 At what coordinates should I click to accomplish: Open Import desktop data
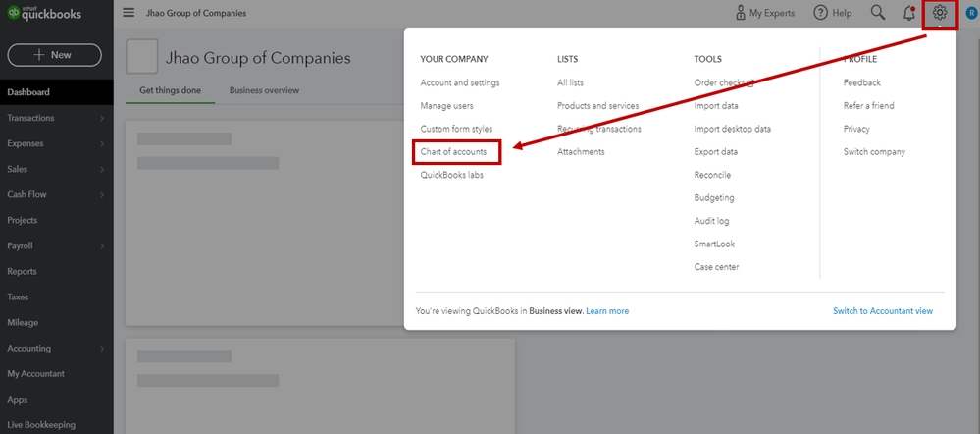click(x=733, y=129)
